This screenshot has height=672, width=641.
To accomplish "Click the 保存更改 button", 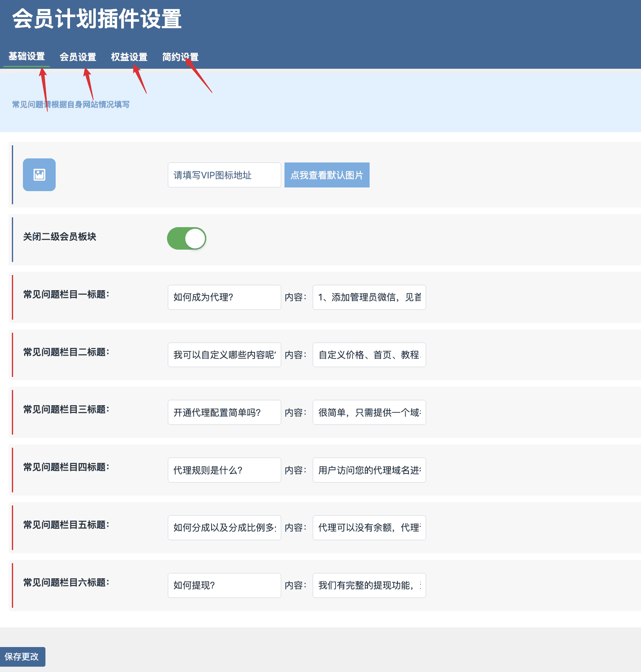I will click(x=22, y=657).
